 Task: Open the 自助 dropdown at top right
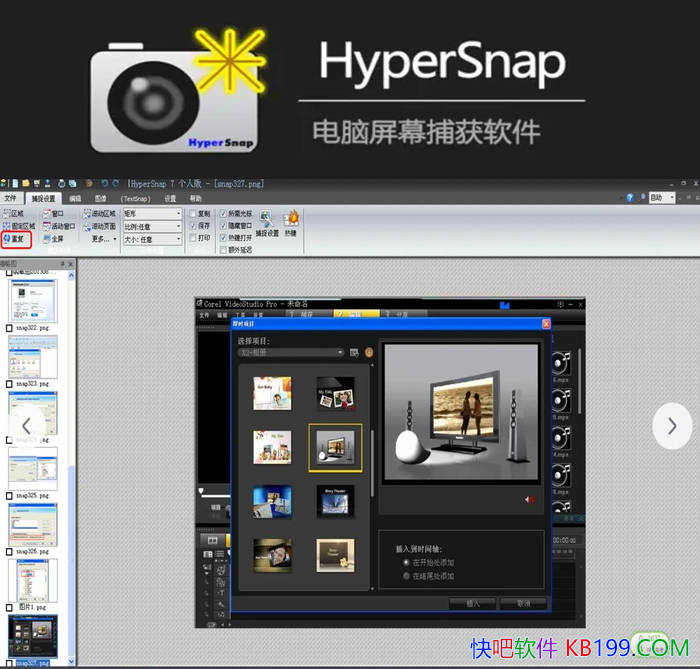662,198
